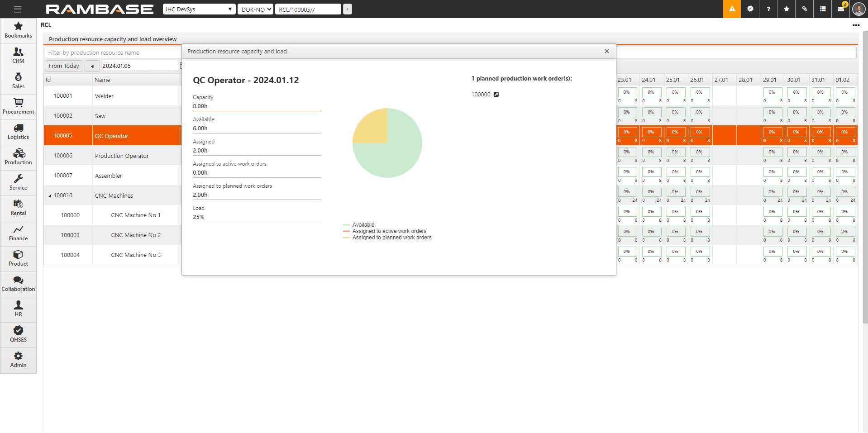Toggle Available series in chart legend
868x433 pixels.
(x=363, y=225)
